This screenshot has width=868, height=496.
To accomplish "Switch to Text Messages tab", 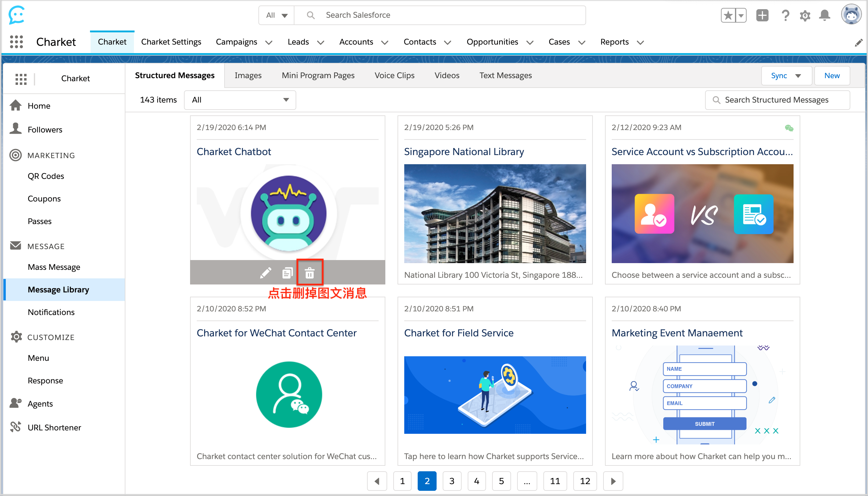I will point(505,75).
